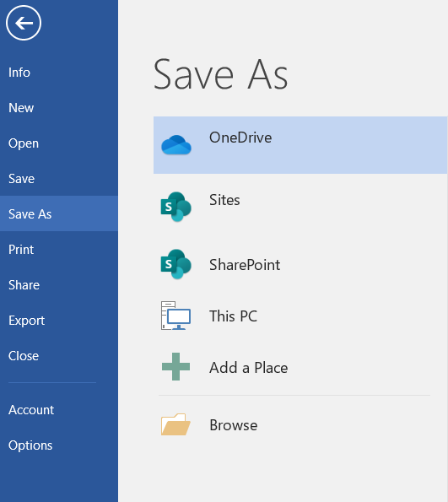
Task: Click the Browse folder icon
Action: pyautogui.click(x=175, y=424)
